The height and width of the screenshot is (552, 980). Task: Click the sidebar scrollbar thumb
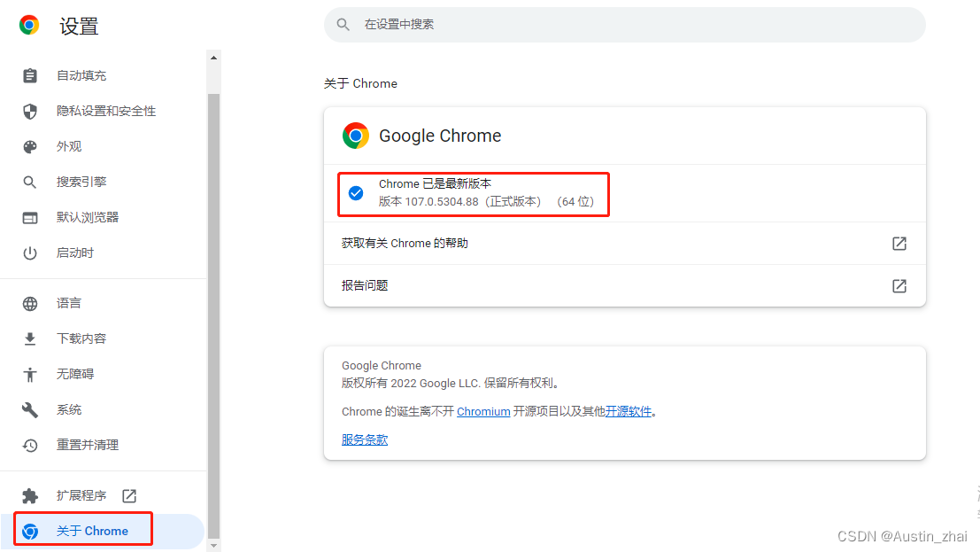(213, 315)
